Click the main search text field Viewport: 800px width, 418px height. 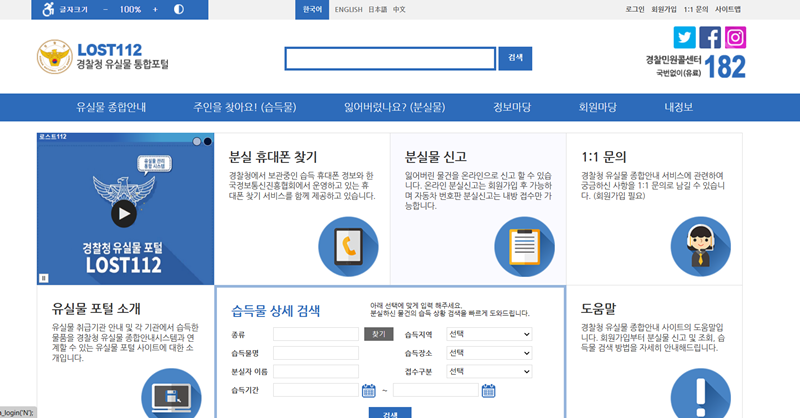[x=390, y=59]
